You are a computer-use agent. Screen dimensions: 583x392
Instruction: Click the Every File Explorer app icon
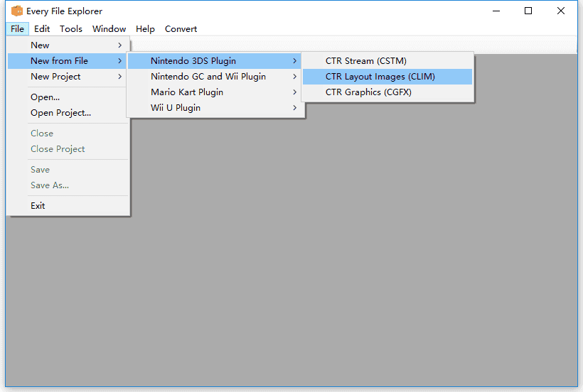click(17, 11)
